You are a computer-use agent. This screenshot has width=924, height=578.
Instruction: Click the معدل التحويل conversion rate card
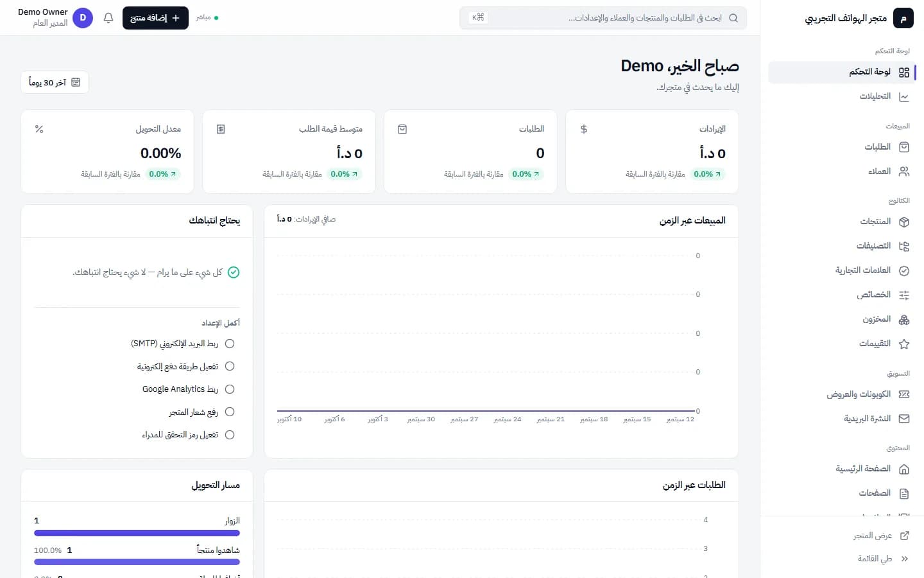[x=107, y=152]
